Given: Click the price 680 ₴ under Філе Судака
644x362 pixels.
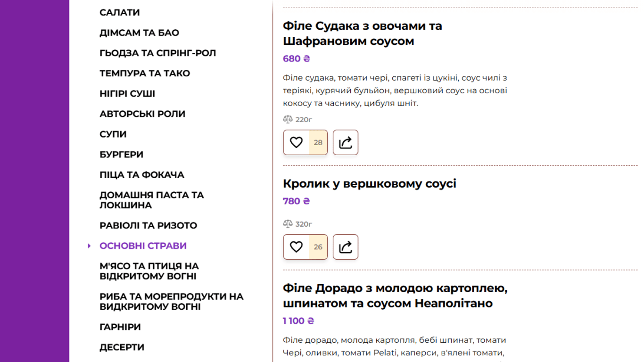Looking at the screenshot, I should coord(295,58).
